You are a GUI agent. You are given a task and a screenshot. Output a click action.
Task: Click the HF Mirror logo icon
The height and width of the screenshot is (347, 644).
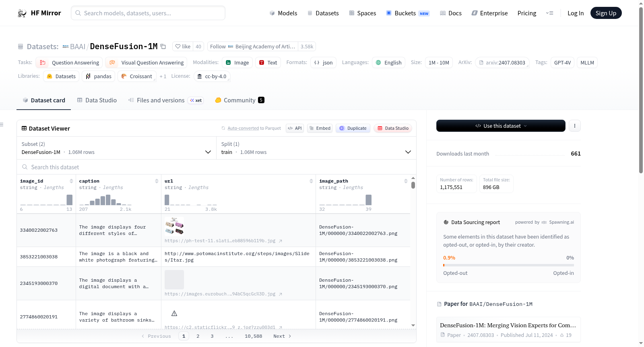point(22,13)
